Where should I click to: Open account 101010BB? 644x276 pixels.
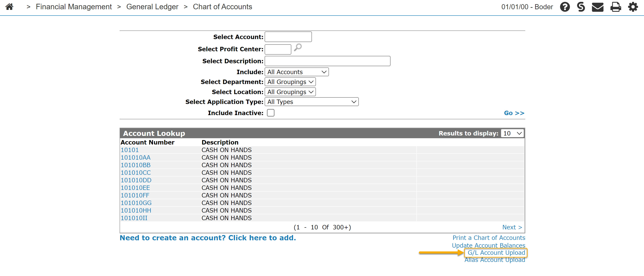pos(136,165)
